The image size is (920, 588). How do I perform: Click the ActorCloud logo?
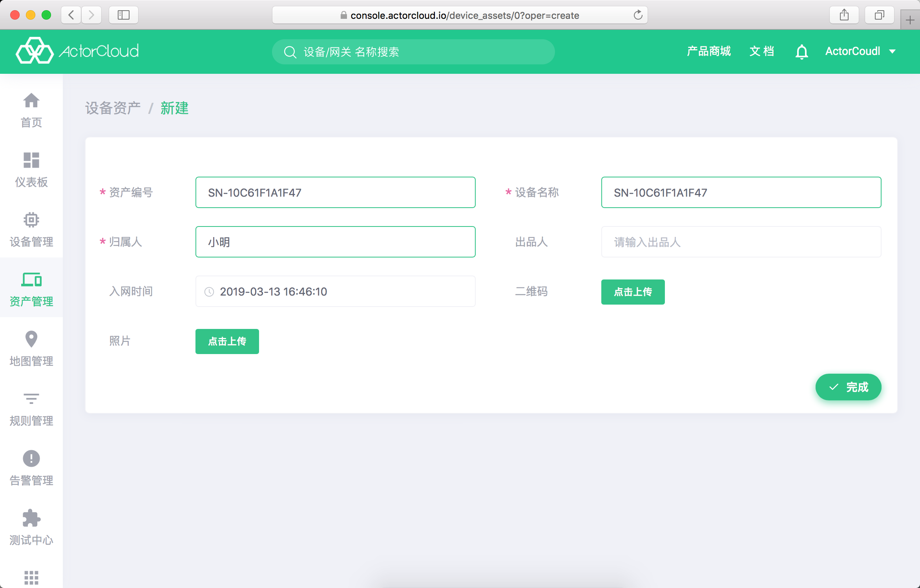pyautogui.click(x=77, y=51)
